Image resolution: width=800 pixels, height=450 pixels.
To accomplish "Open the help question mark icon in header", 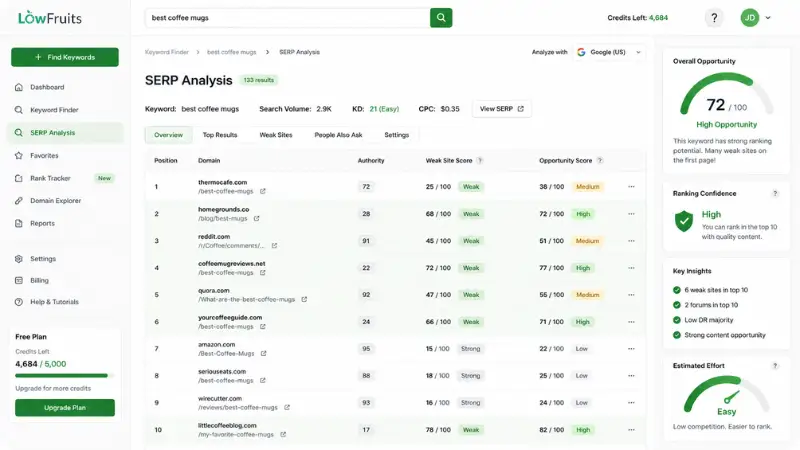I will [x=714, y=18].
